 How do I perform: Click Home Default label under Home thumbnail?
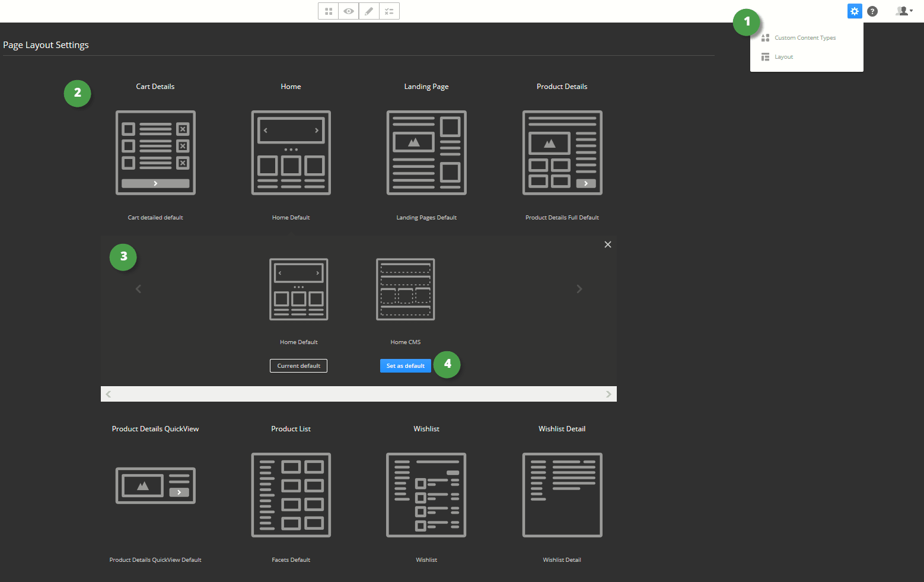point(291,218)
